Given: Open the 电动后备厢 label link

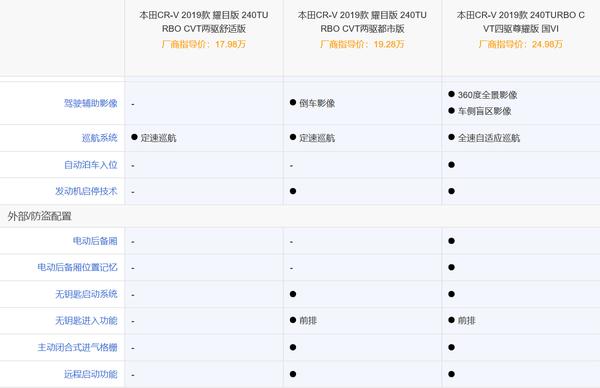Looking at the screenshot, I should 95,241.
